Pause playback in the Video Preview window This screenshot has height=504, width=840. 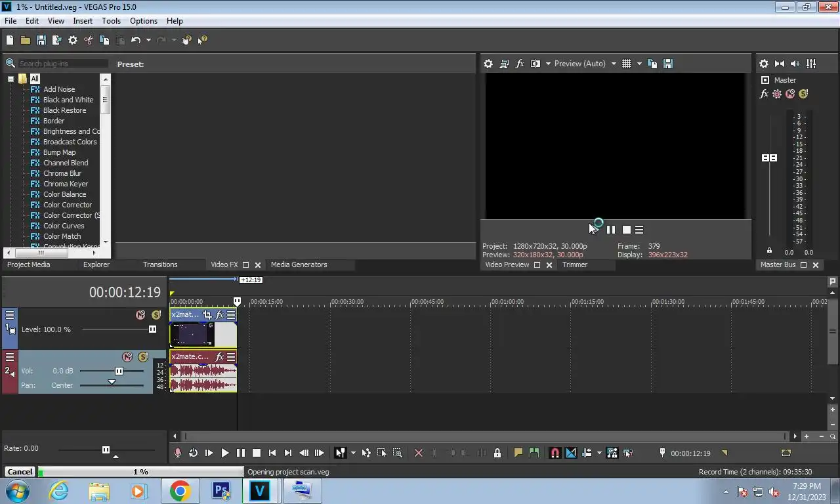pos(611,230)
